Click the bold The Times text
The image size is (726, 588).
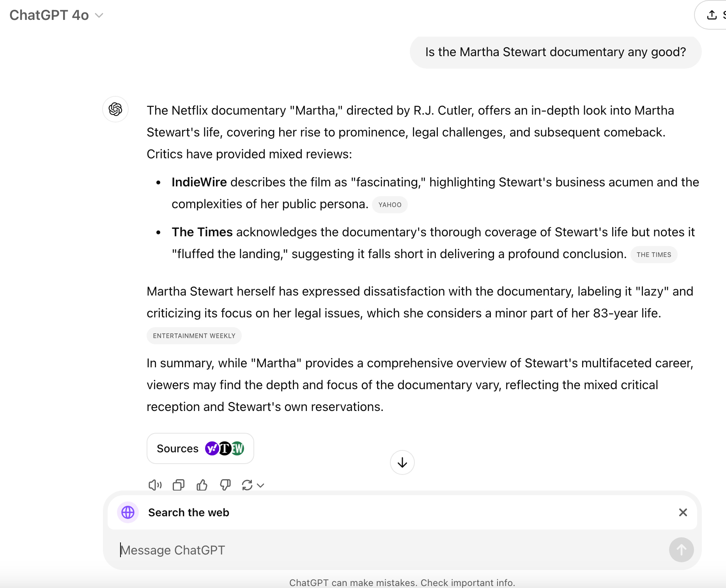202,232
